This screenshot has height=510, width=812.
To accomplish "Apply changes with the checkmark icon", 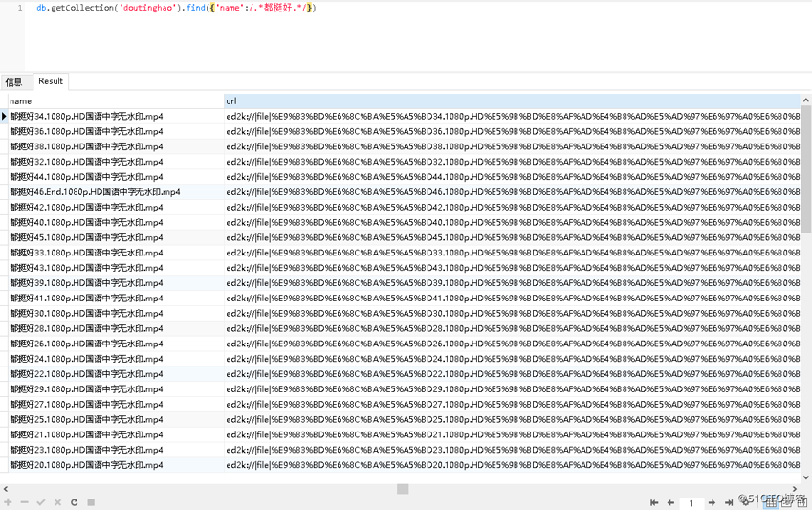I will [x=40, y=502].
